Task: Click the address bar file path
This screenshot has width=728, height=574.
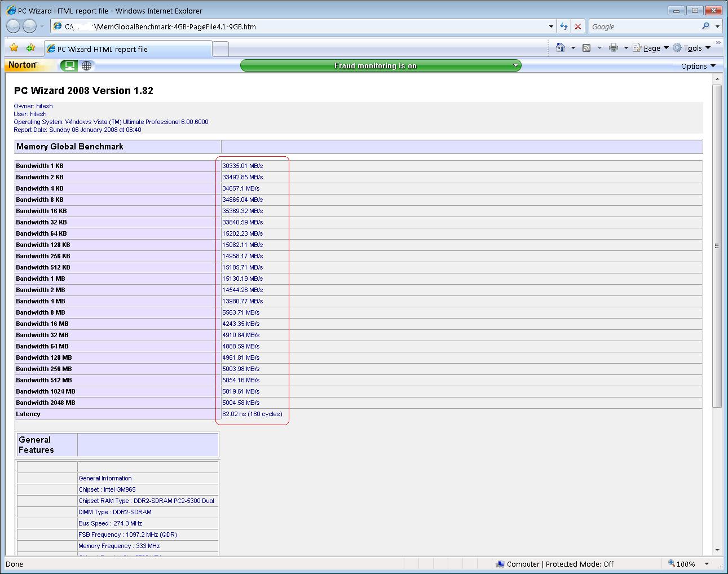Action: pos(160,27)
